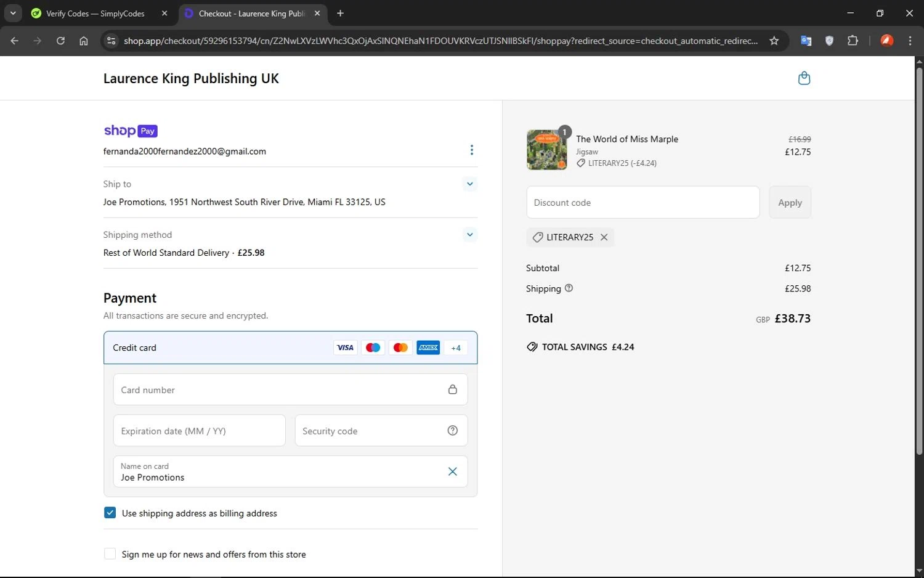This screenshot has height=578, width=924.
Task: Open the shopping bag cart icon
Action: (804, 78)
